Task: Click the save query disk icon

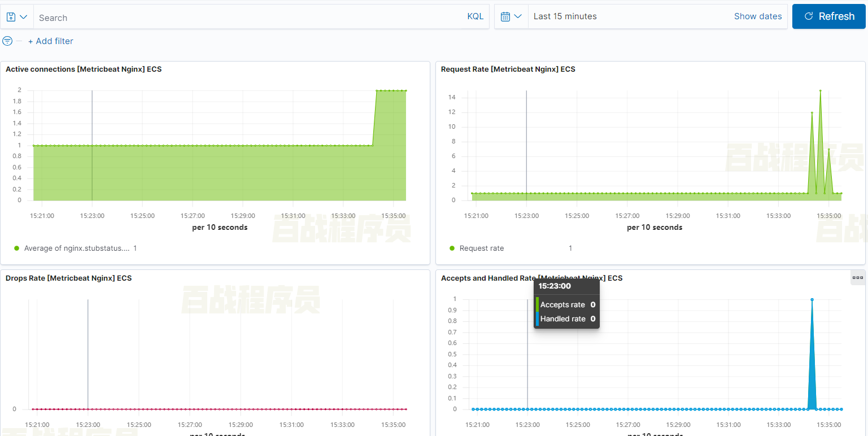Action: [x=10, y=16]
